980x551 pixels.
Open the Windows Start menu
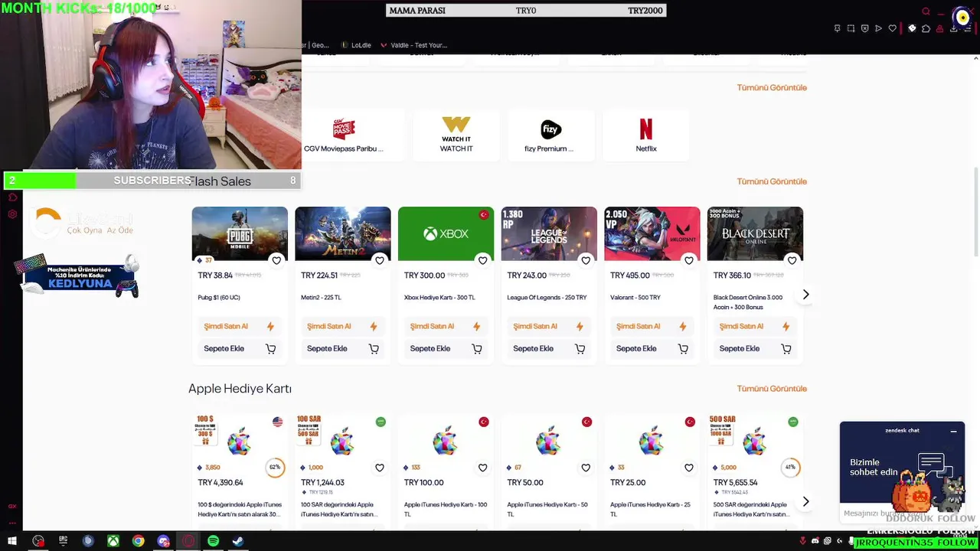12,541
